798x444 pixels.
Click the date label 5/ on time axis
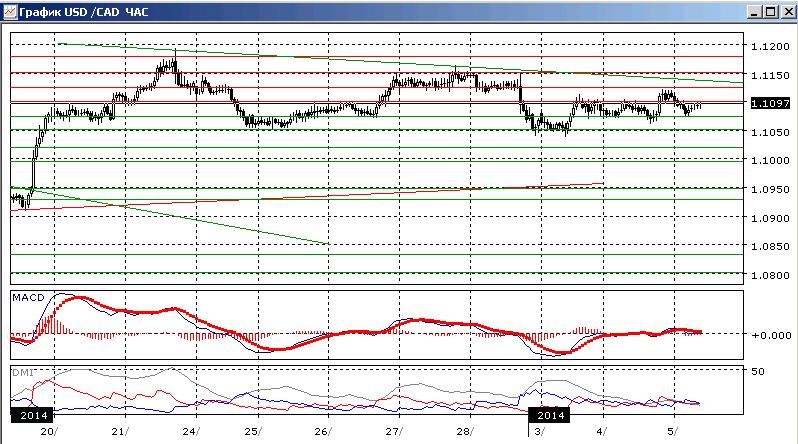[x=673, y=432]
